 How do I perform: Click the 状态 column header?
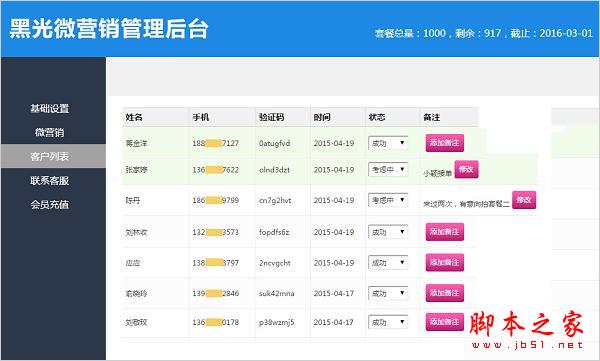click(x=377, y=117)
